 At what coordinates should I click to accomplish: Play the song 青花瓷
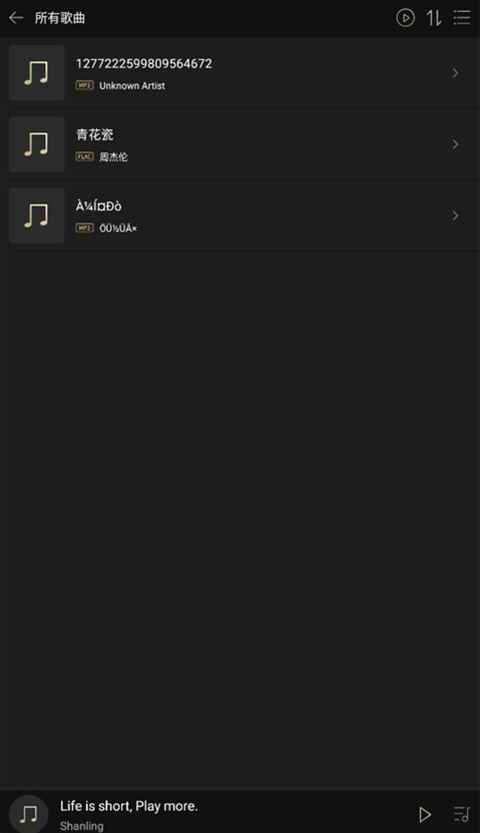pyautogui.click(x=240, y=144)
